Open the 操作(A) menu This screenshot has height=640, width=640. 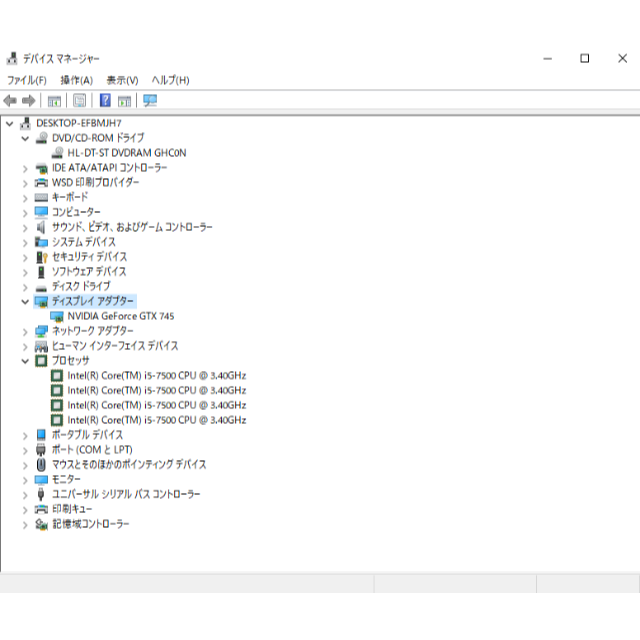coord(77,80)
